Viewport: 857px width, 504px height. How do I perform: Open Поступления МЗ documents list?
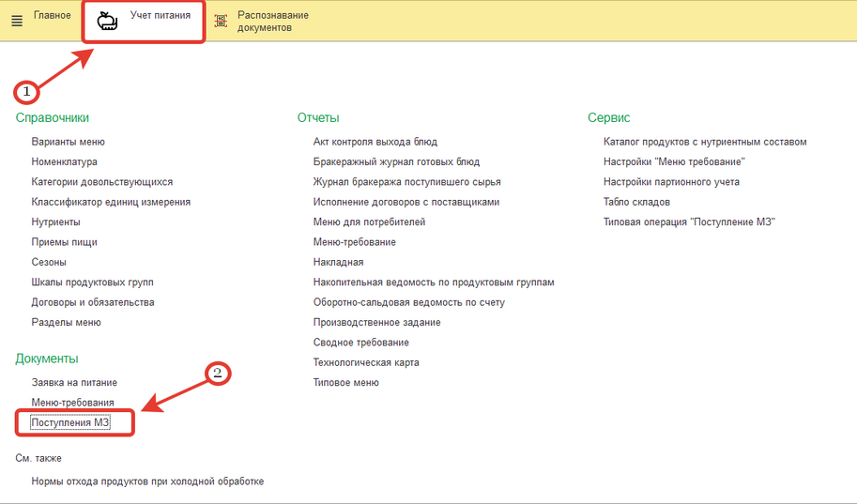[x=70, y=423]
